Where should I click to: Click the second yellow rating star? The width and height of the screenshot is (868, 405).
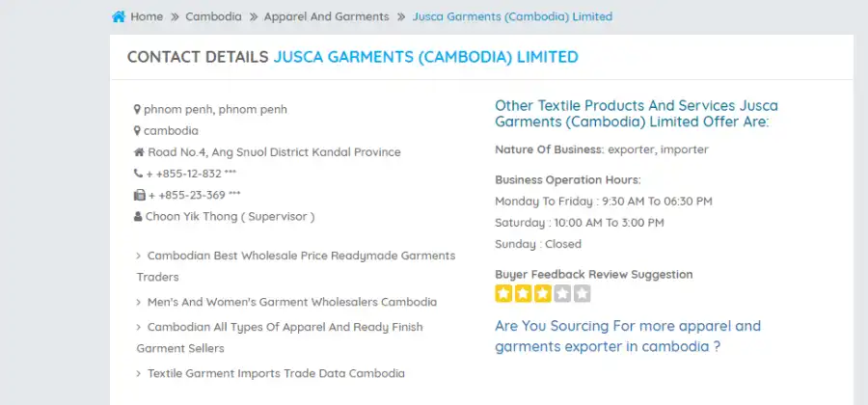pyautogui.click(x=523, y=293)
